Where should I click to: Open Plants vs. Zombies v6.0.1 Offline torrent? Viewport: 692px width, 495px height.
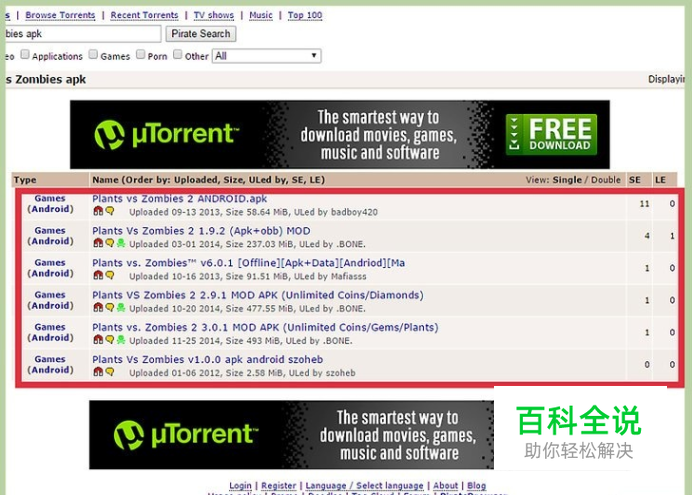tap(248, 263)
